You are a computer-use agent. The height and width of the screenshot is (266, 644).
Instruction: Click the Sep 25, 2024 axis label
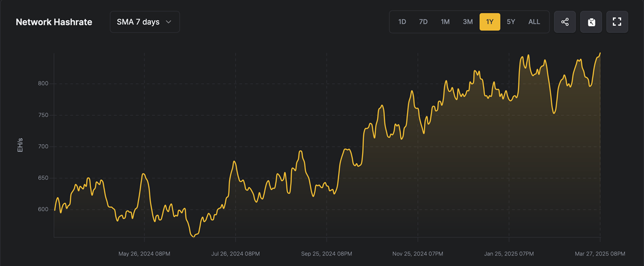coord(326,254)
